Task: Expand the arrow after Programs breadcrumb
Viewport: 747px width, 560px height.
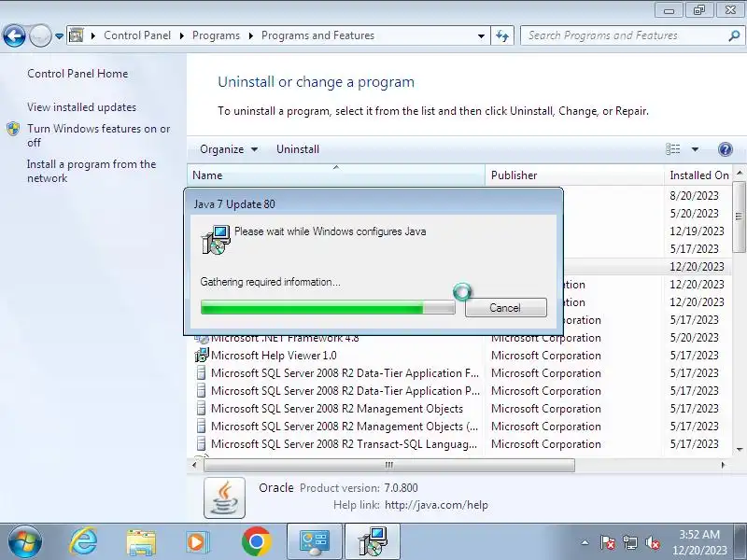Action: click(250, 35)
